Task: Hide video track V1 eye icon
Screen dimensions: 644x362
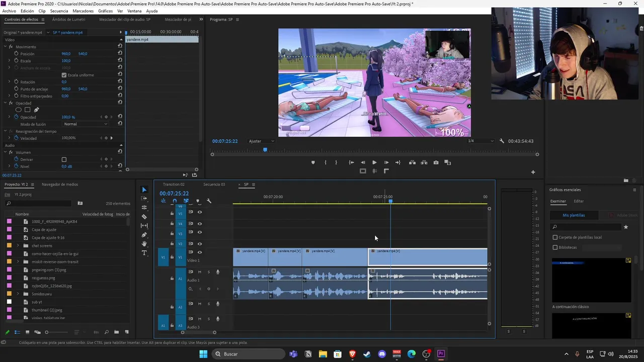Action: click(200, 252)
